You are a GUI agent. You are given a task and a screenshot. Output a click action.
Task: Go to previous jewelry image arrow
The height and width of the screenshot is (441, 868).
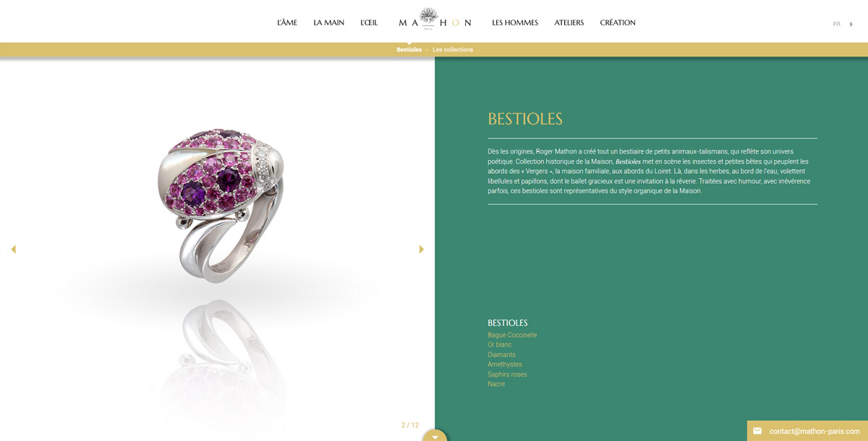(x=13, y=249)
